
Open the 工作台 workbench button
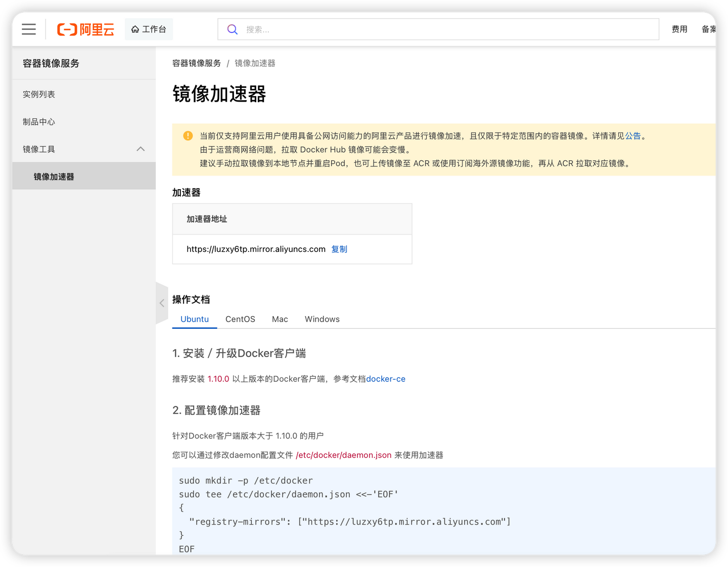tap(149, 29)
